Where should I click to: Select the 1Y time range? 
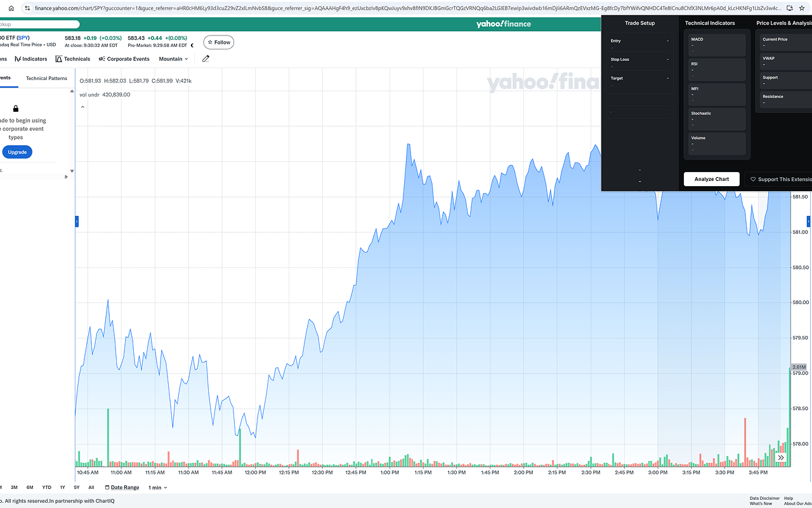[62, 488]
